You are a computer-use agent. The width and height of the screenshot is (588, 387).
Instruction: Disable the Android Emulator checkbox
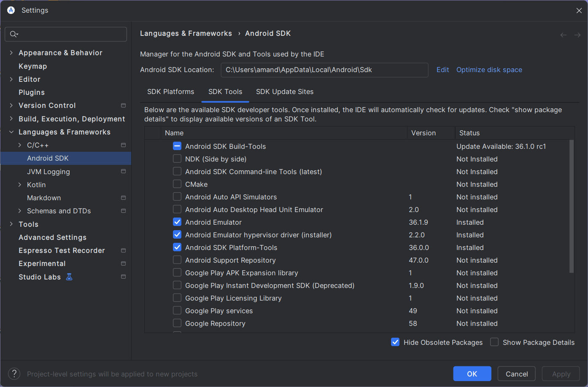(177, 222)
